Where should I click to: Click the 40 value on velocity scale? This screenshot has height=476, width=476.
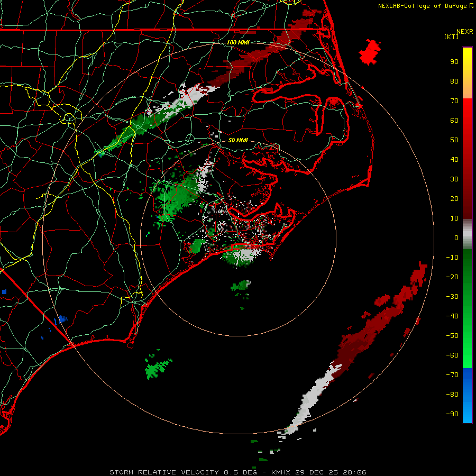[x=454, y=159]
